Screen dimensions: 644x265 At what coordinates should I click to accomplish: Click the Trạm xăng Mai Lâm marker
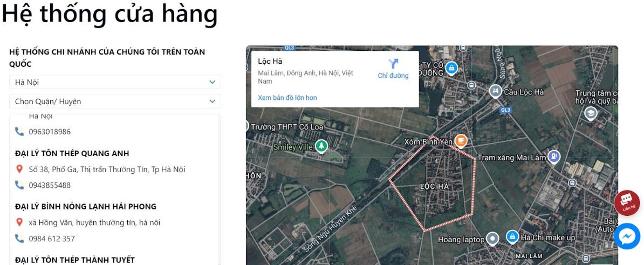pyautogui.click(x=553, y=157)
